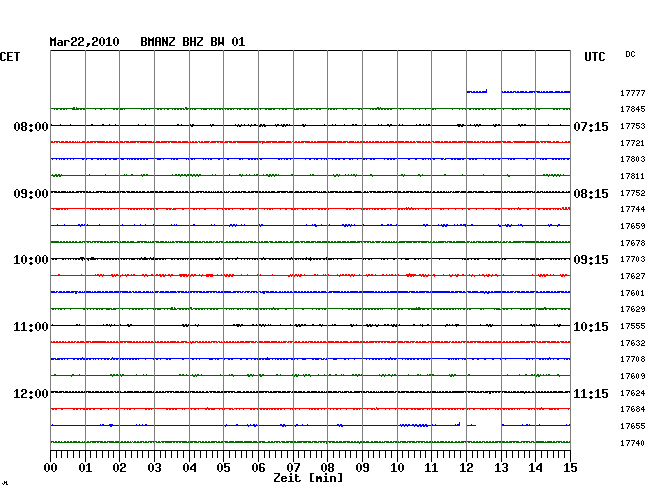Click minute tick label 15
Screen dimensions: 650x494
pyautogui.click(x=570, y=468)
